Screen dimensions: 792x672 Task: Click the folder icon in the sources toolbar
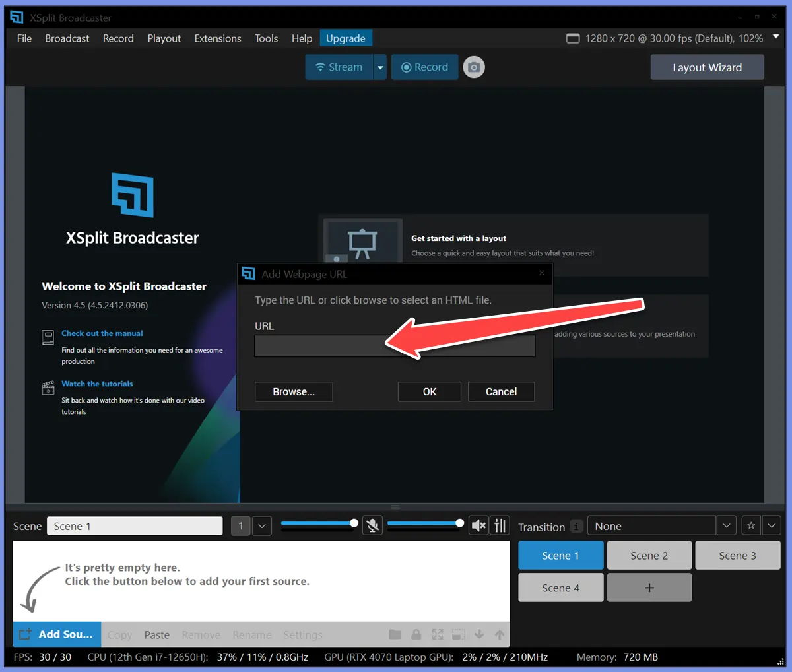395,634
